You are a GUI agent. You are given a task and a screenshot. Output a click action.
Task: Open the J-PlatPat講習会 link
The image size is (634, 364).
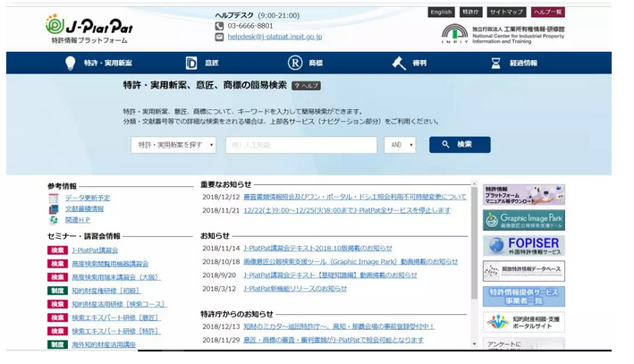pos(95,250)
